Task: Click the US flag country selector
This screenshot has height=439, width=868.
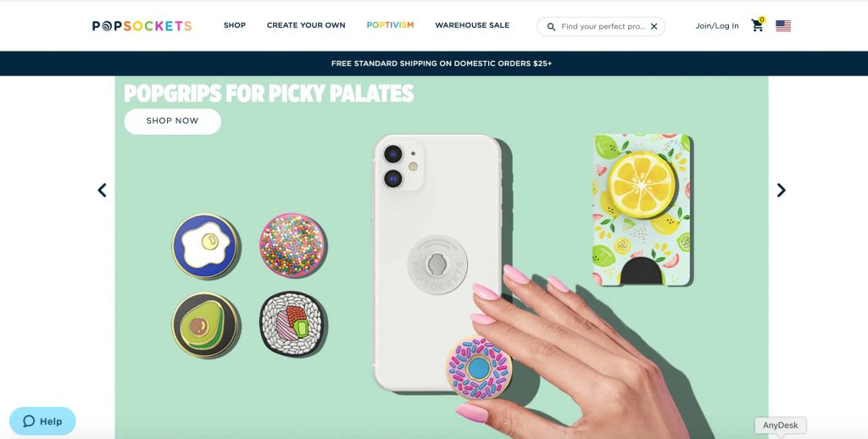Action: 782,26
